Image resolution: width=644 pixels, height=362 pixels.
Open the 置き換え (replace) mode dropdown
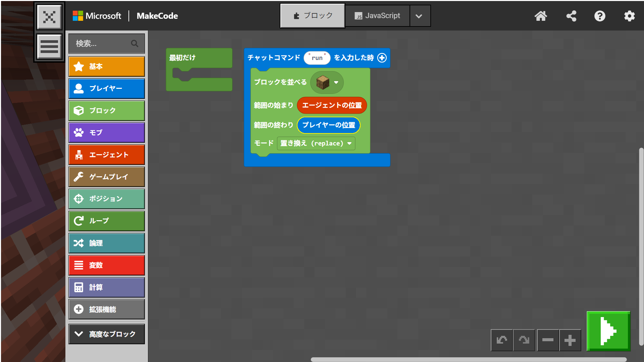316,143
